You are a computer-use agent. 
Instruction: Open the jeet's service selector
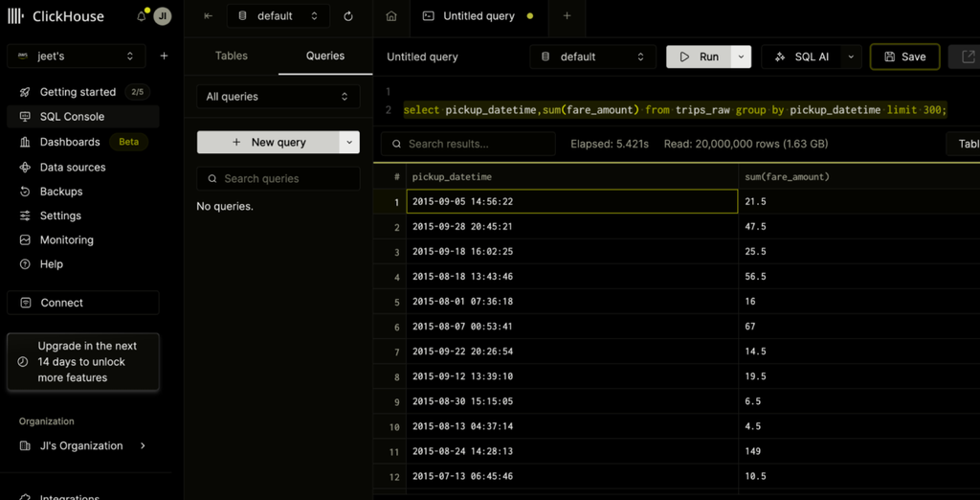click(x=77, y=56)
